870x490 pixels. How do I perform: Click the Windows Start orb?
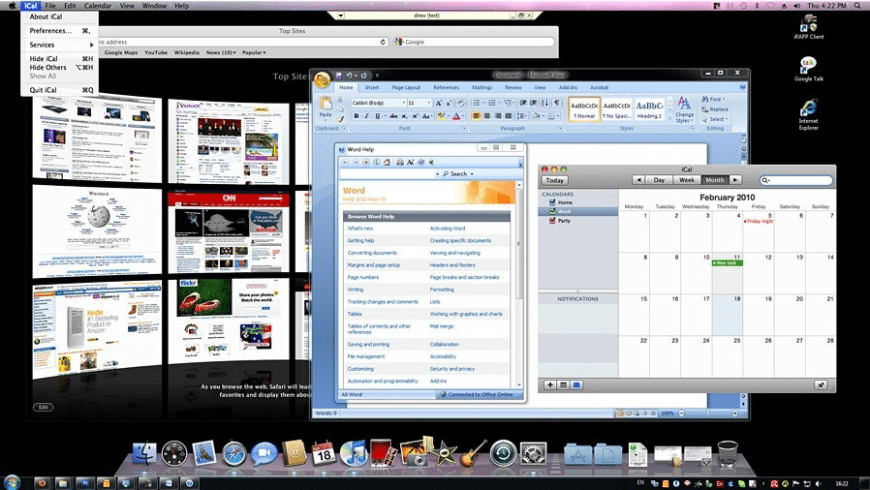pyautogui.click(x=12, y=482)
